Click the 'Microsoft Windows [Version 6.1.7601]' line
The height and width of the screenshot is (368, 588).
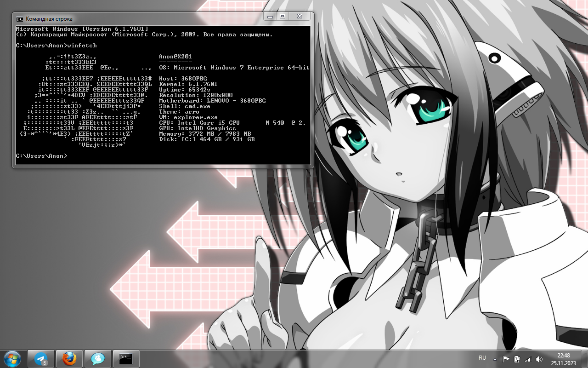(x=82, y=29)
